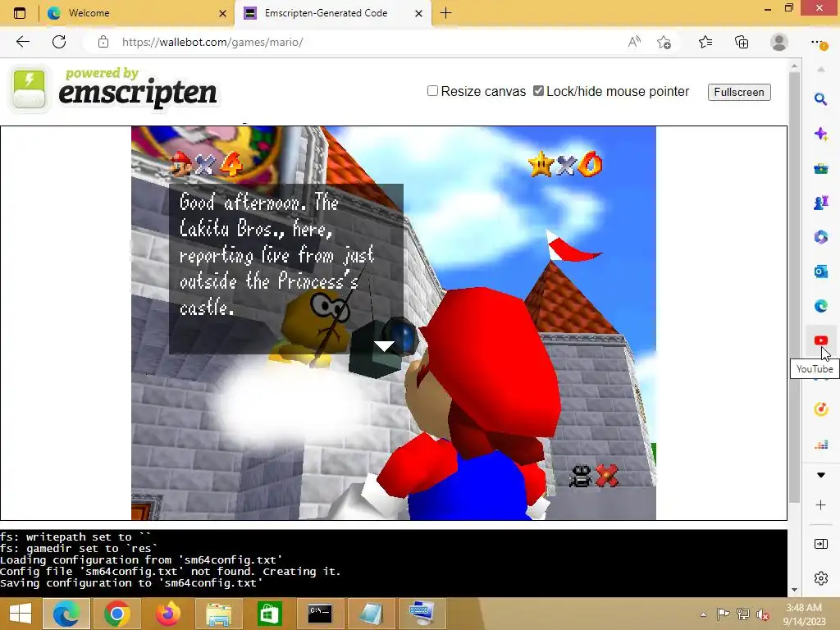The image size is (840, 630).
Task: Open Read aloud icon in address bar
Action: 634,42
